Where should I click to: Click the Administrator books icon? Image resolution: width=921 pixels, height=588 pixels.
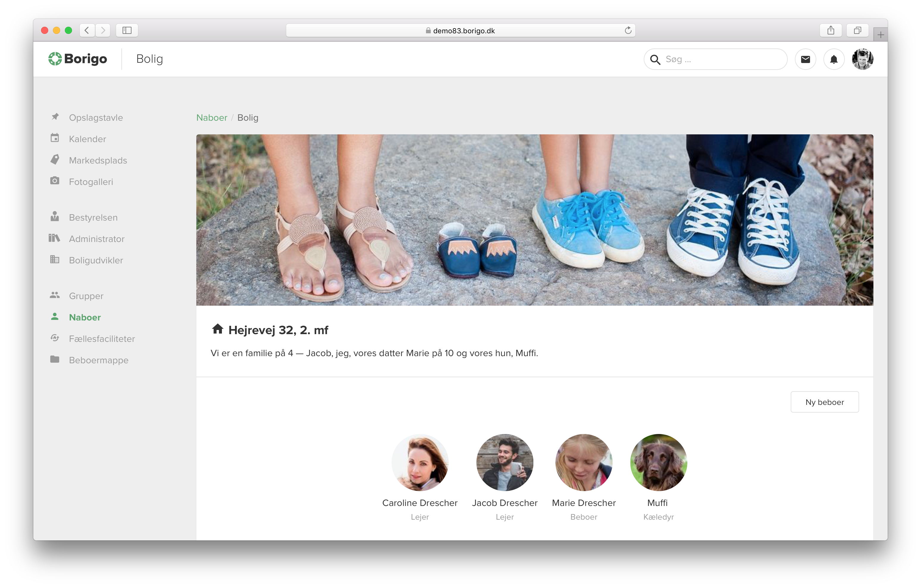pyautogui.click(x=54, y=238)
